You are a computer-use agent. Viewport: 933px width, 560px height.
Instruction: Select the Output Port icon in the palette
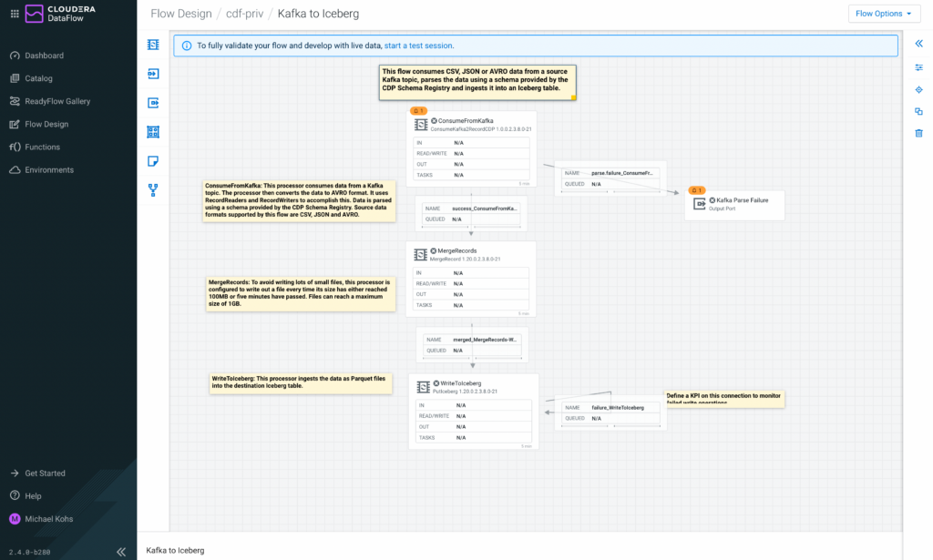click(x=153, y=103)
